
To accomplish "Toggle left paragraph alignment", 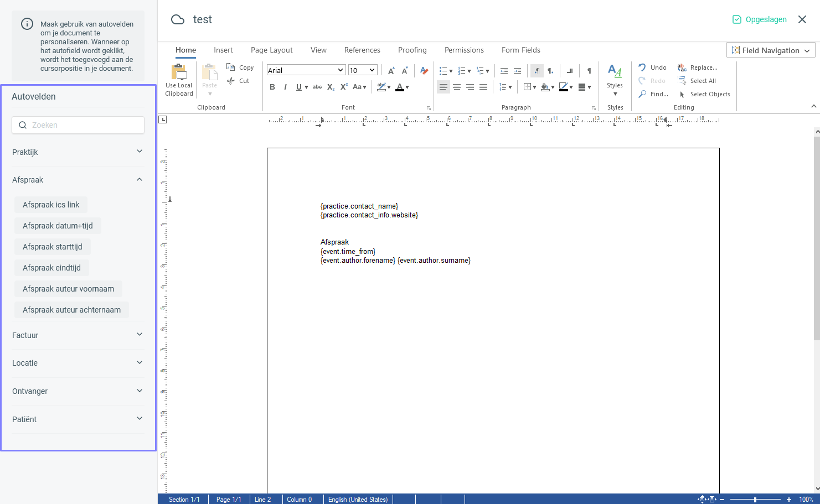I will [443, 87].
